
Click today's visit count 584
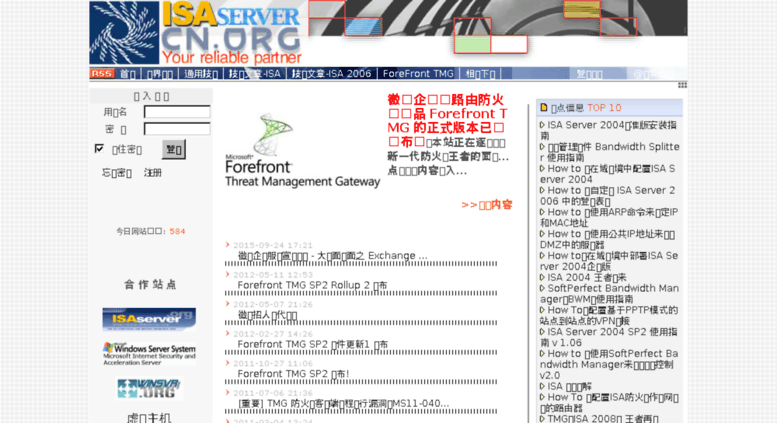pos(177,231)
